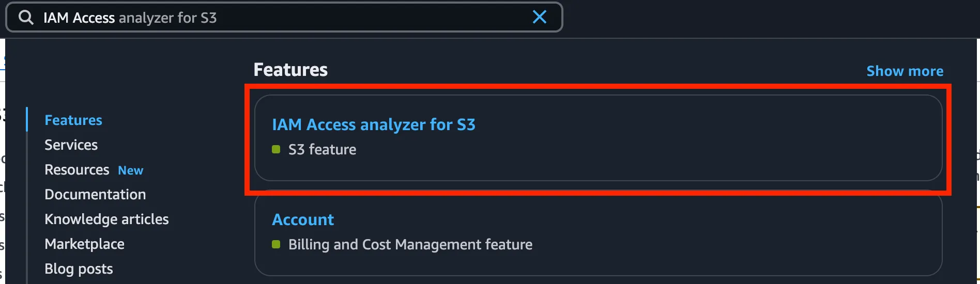Switch to the Services category
The image size is (980, 284).
click(x=71, y=145)
